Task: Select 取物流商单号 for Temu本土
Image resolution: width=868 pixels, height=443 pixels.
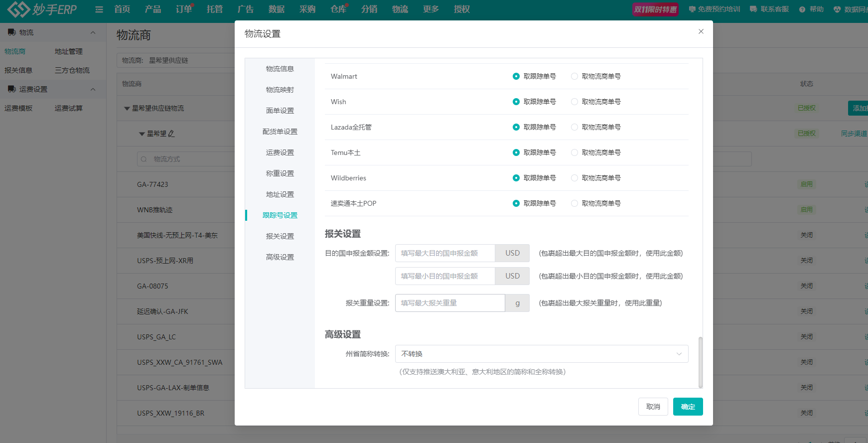Action: (x=575, y=152)
